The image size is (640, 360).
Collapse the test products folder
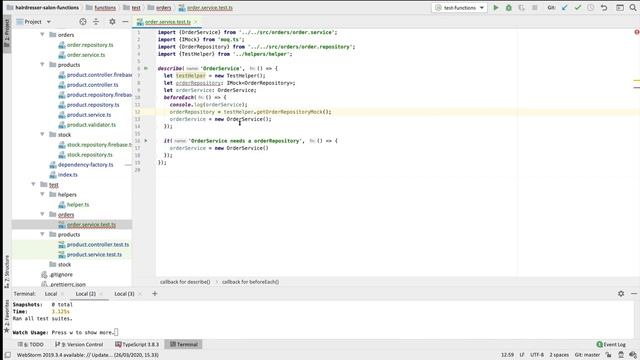(x=42, y=234)
